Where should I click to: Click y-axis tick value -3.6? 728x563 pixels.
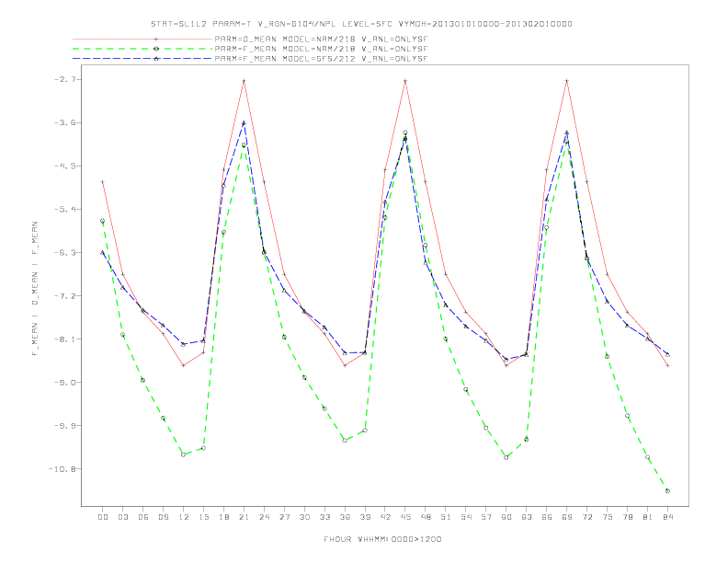click(64, 122)
